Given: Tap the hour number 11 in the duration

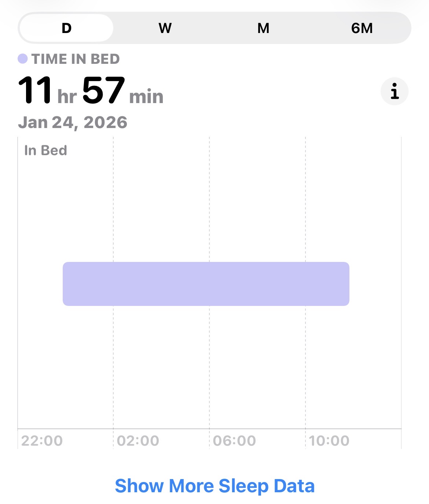Looking at the screenshot, I should click(x=35, y=90).
